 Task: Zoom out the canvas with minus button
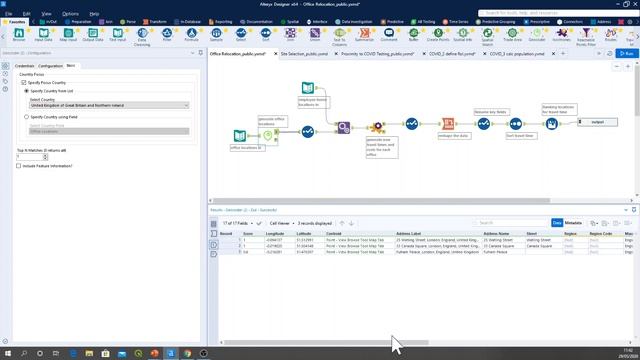[x=617, y=67]
